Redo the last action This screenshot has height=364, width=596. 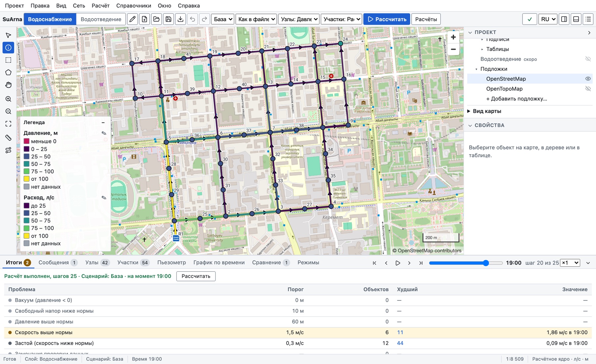click(204, 19)
